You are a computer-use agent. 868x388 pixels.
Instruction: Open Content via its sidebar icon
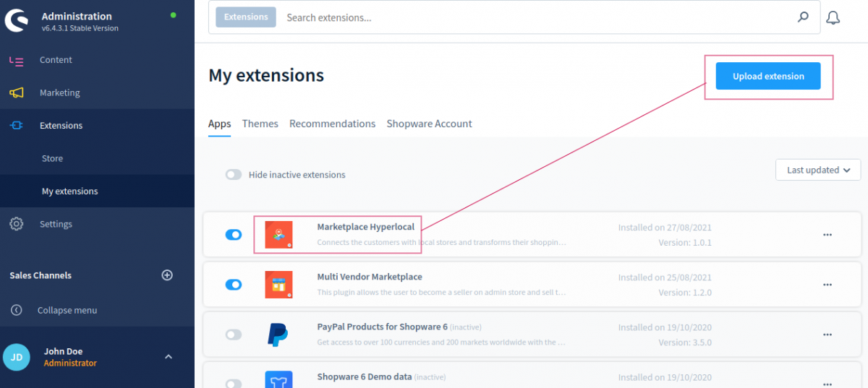click(17, 60)
